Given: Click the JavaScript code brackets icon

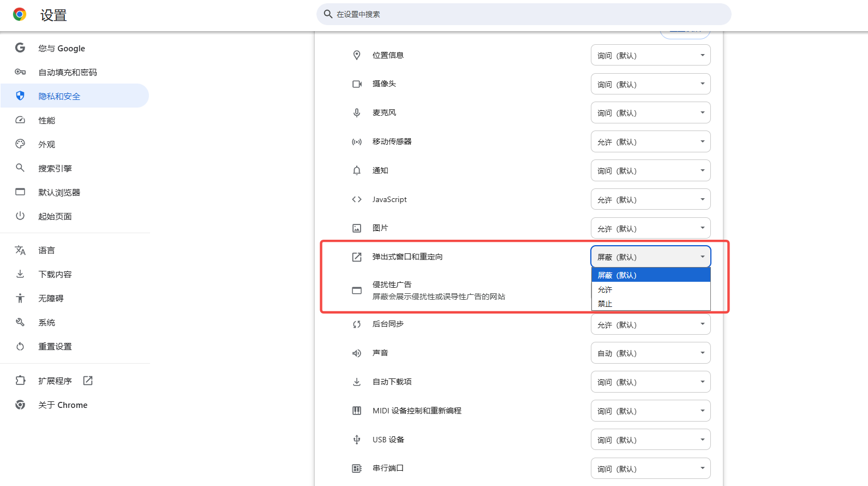Looking at the screenshot, I should [x=357, y=199].
